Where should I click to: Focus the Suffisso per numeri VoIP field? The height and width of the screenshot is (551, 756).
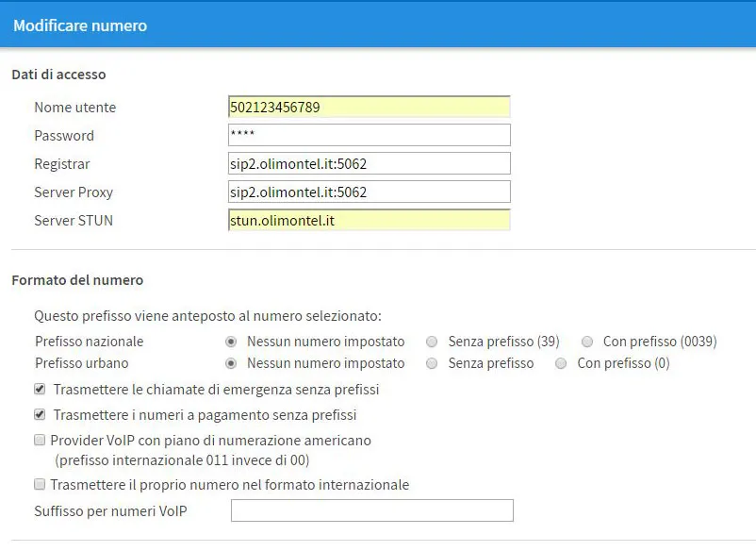[x=371, y=511]
